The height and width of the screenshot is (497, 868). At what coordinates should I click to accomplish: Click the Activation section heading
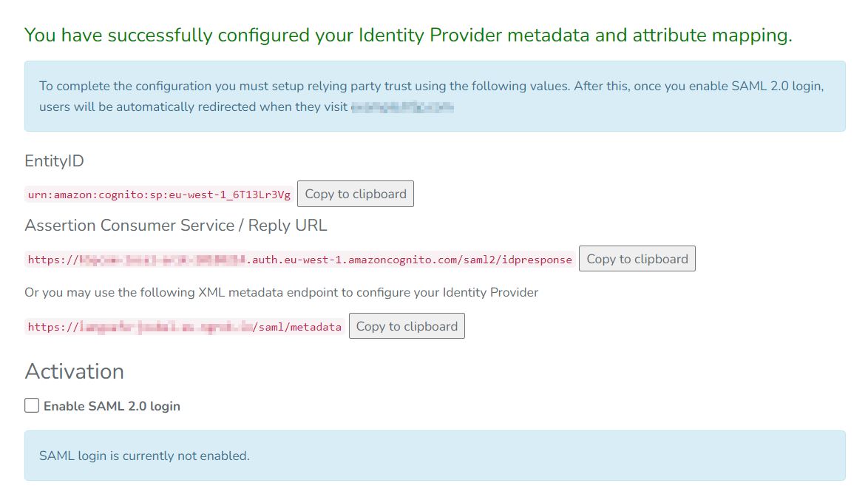(x=74, y=371)
